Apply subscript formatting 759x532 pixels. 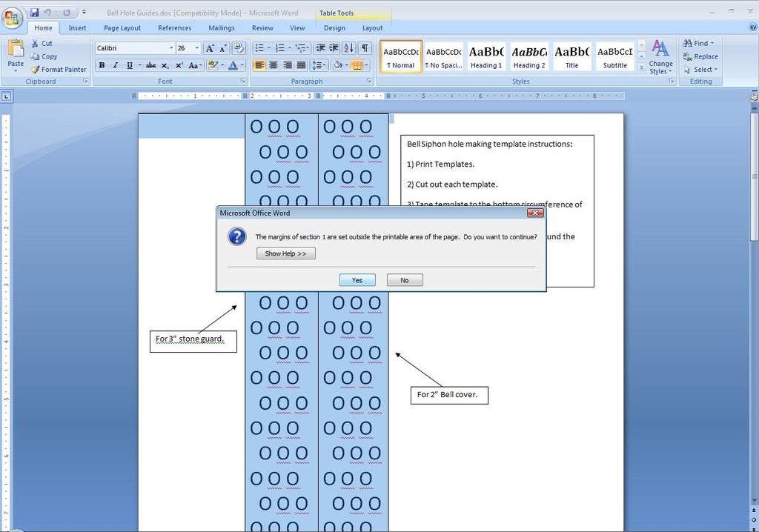165,65
